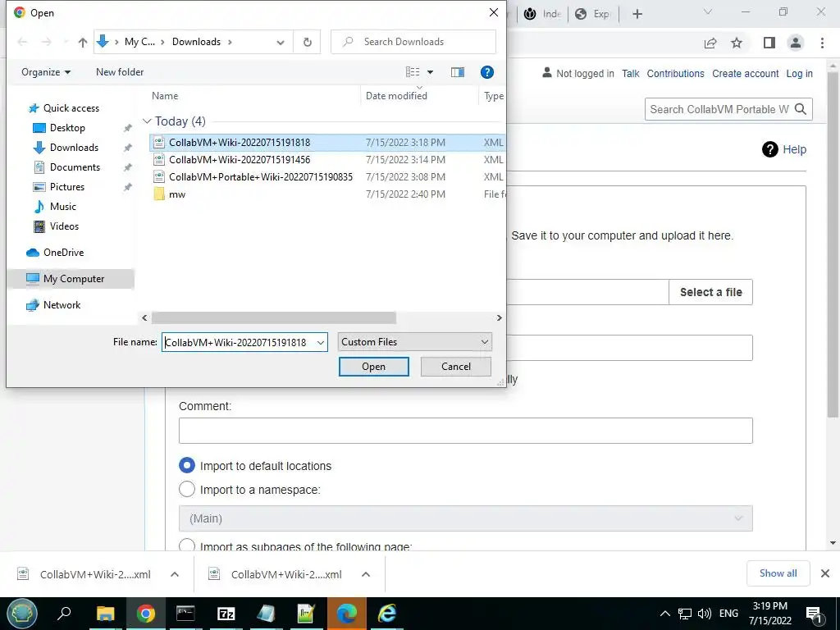Sort by Name column header
Screen dimensions: 840x630
(165, 96)
